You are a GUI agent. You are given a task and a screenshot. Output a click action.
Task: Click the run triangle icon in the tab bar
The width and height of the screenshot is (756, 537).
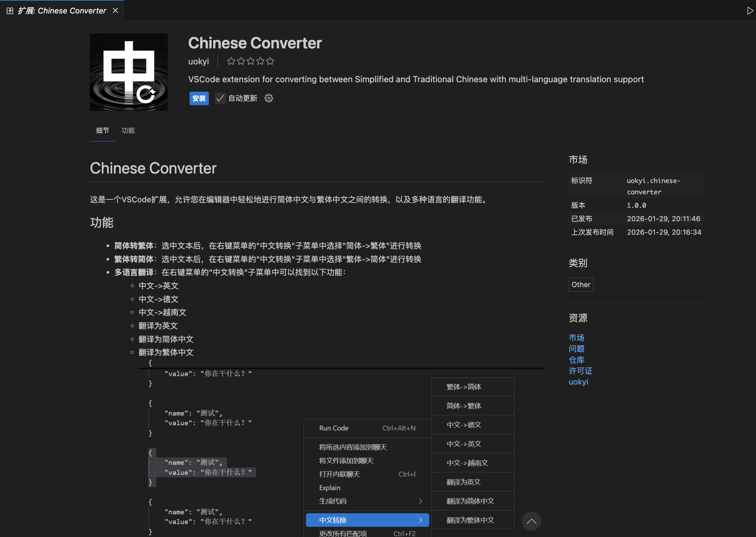(x=750, y=11)
